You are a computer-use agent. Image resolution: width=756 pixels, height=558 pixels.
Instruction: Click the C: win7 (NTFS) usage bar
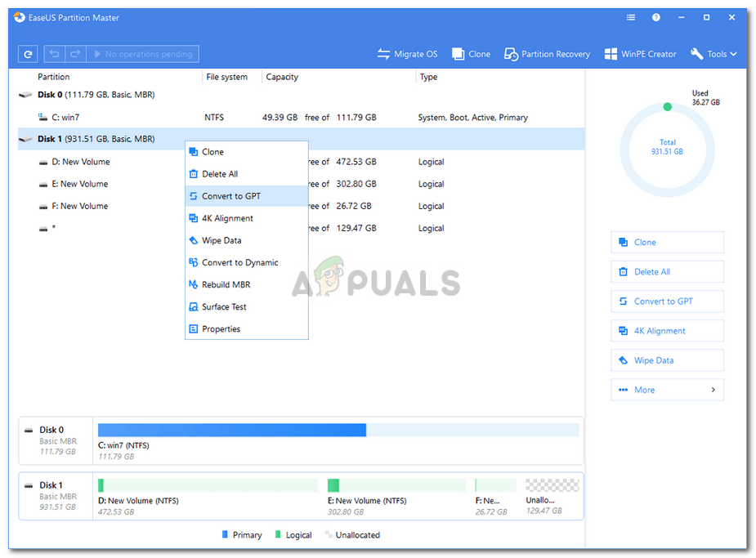(x=338, y=430)
